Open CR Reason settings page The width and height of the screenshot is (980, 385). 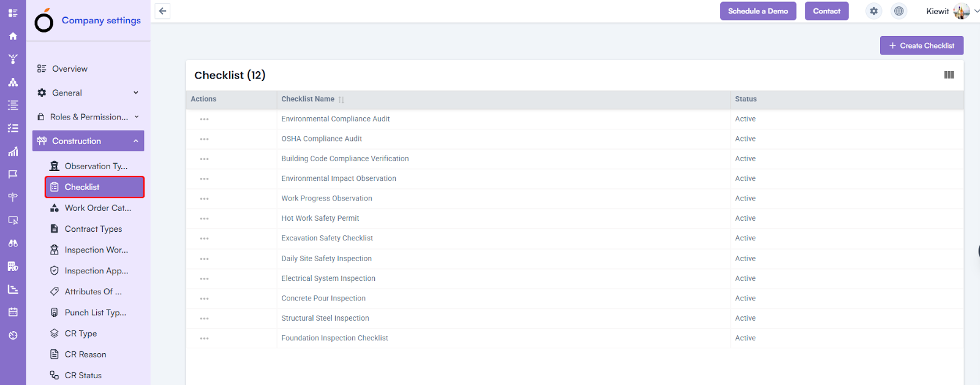click(85, 354)
